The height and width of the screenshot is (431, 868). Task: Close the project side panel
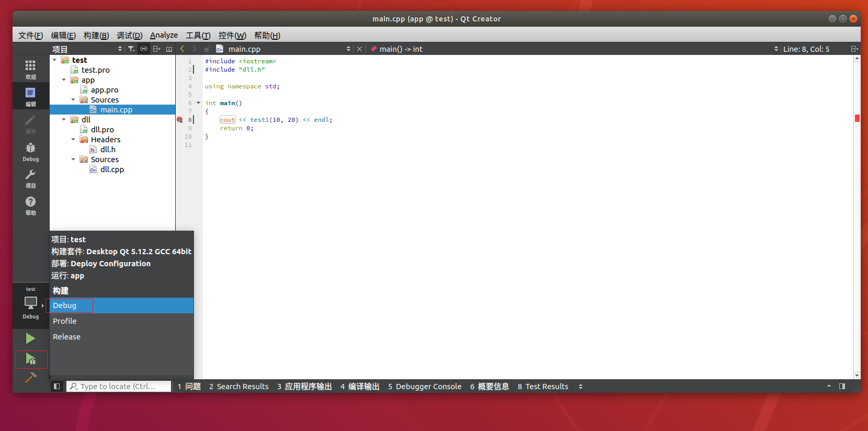(169, 49)
